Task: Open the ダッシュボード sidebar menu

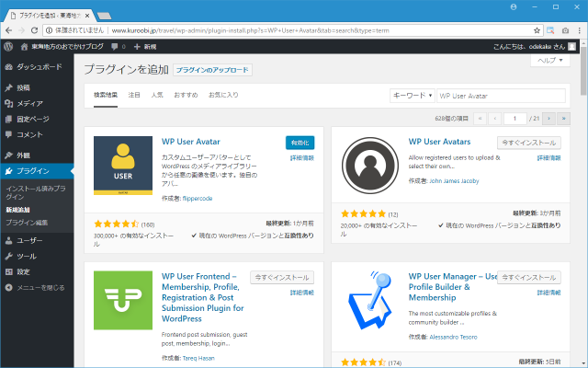Action: [x=39, y=67]
